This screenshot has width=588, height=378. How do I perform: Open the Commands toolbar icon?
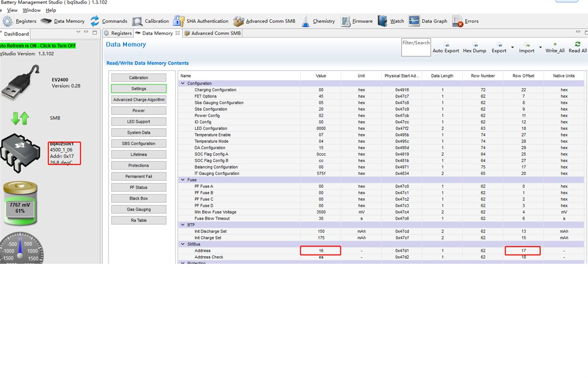tap(95, 21)
